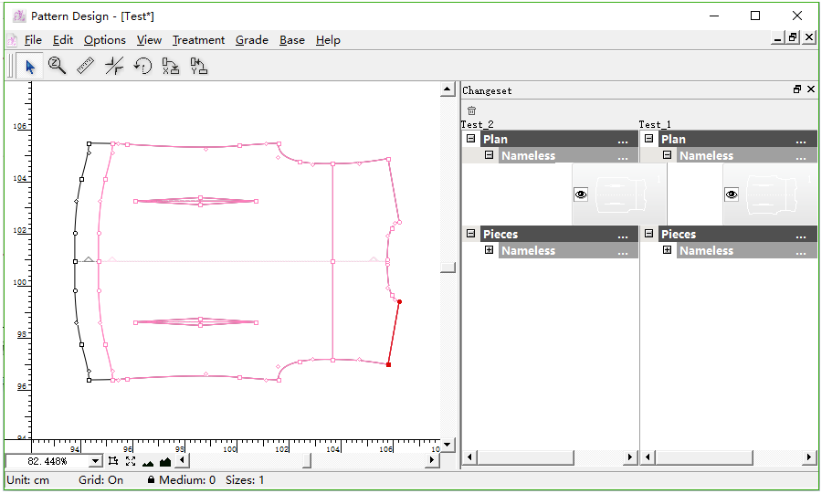Image resolution: width=832 pixels, height=504 pixels.
Task: Open the zoom percentage dropdown
Action: click(x=96, y=462)
